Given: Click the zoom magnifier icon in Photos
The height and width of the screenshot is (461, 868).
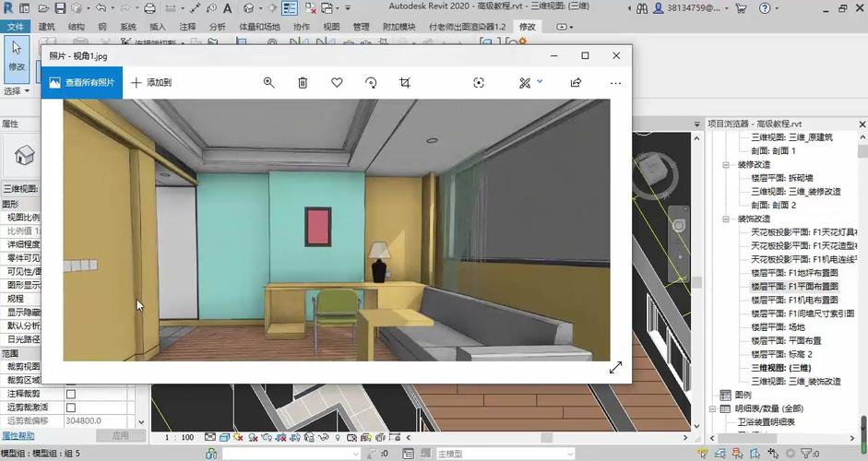Looking at the screenshot, I should click(x=268, y=83).
